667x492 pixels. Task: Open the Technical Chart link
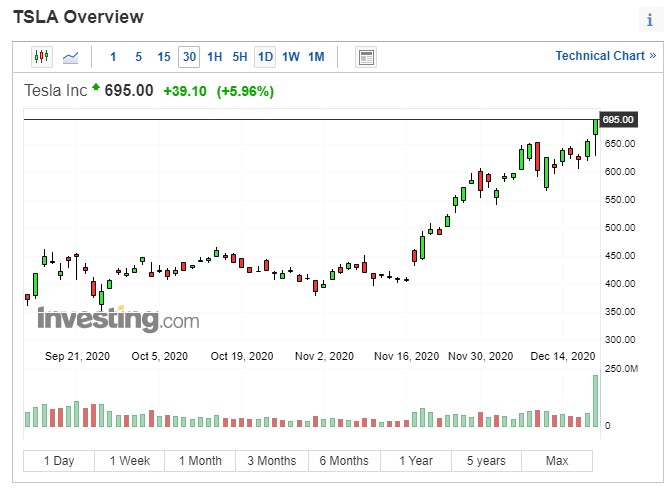point(606,56)
